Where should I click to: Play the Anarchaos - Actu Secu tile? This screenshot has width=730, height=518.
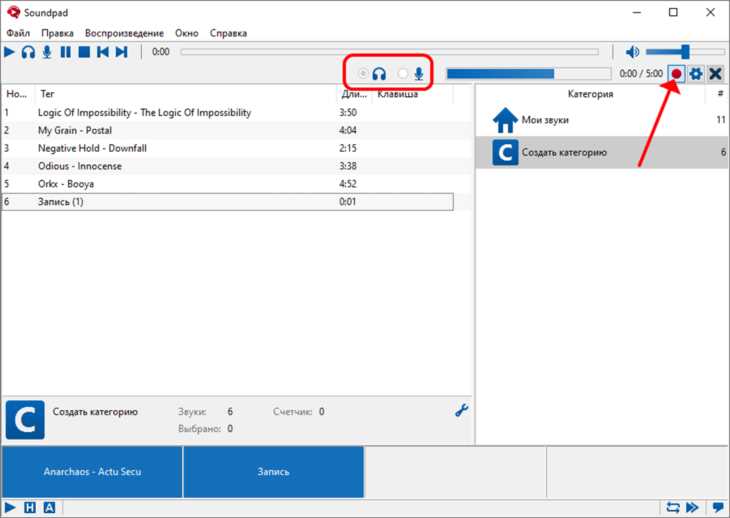(92, 472)
